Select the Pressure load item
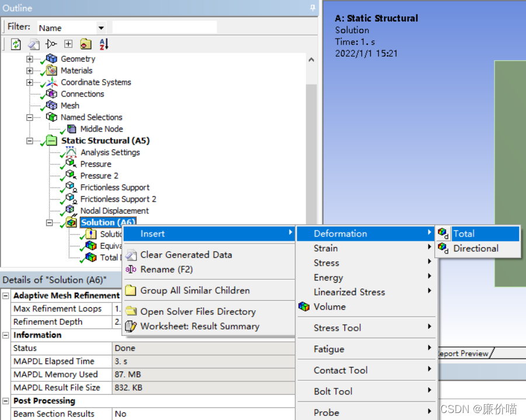This screenshot has height=420, width=526. (x=96, y=164)
